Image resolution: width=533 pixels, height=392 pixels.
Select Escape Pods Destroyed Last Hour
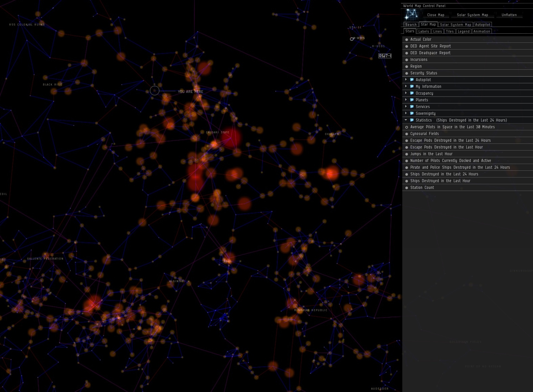click(x=468, y=147)
